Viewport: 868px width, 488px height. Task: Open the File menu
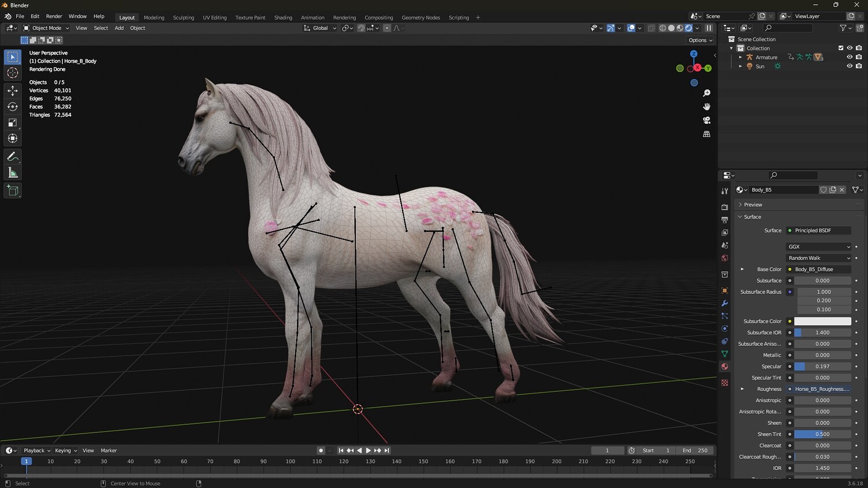tap(20, 17)
